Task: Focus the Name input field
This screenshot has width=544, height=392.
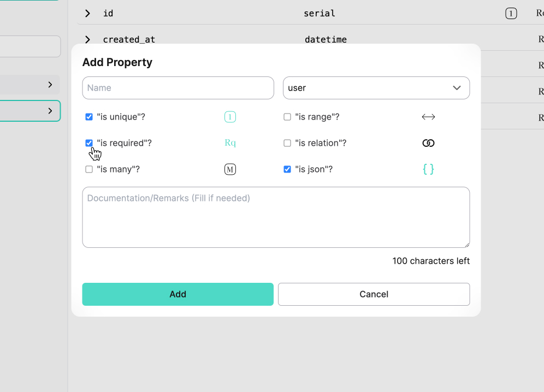Action: tap(178, 88)
